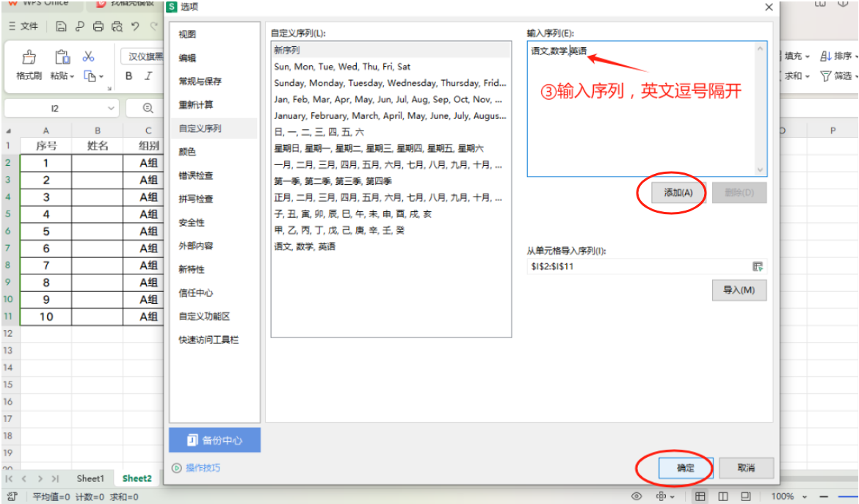Screen dimensions: 859x504
Task: Click the Filter (筛选) funnel icon
Action: tap(825, 76)
